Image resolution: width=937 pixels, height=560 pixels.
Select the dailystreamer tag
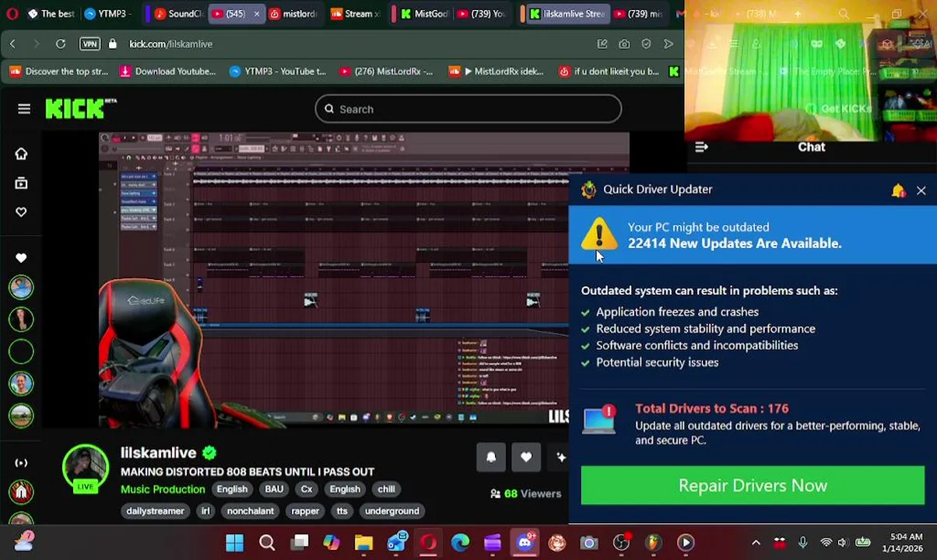tap(155, 511)
